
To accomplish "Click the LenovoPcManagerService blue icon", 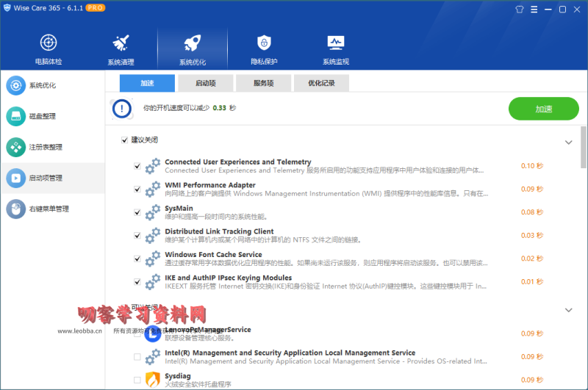I will (153, 333).
